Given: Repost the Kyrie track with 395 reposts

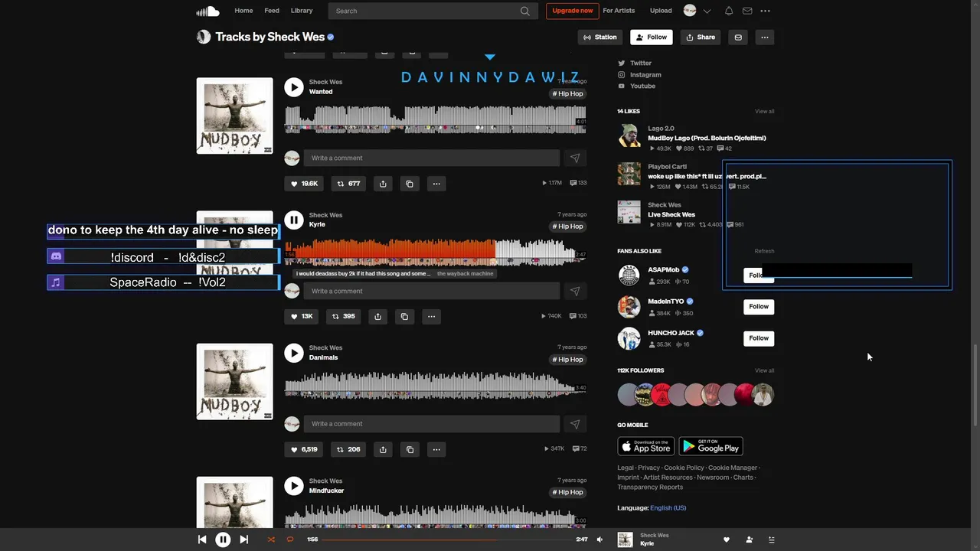Looking at the screenshot, I should (343, 316).
